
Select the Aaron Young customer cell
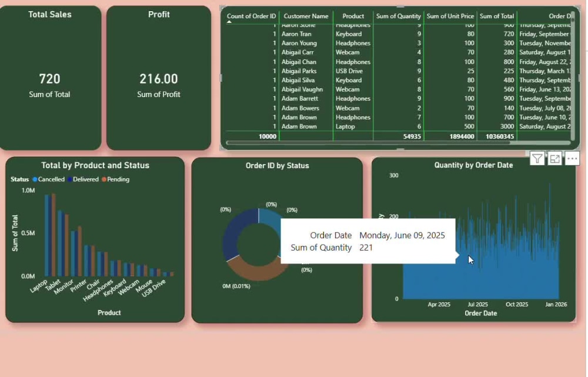[299, 43]
